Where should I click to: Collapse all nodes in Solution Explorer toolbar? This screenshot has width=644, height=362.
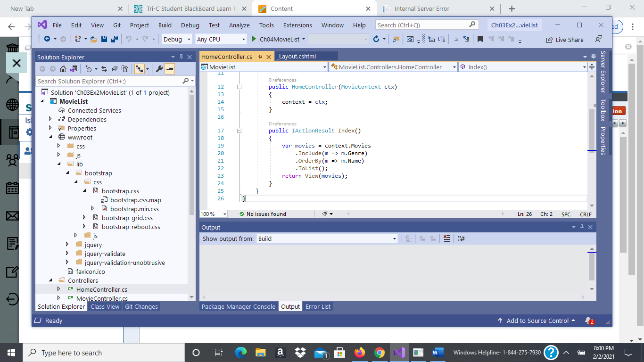click(x=115, y=69)
